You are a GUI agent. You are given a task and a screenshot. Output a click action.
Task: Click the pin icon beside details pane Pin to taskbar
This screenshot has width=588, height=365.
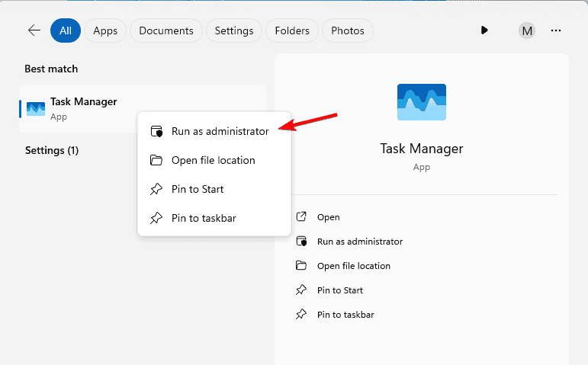pyautogui.click(x=301, y=314)
